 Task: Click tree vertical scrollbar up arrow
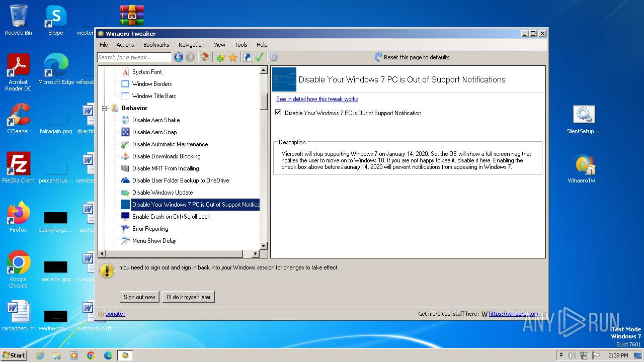pos(264,70)
